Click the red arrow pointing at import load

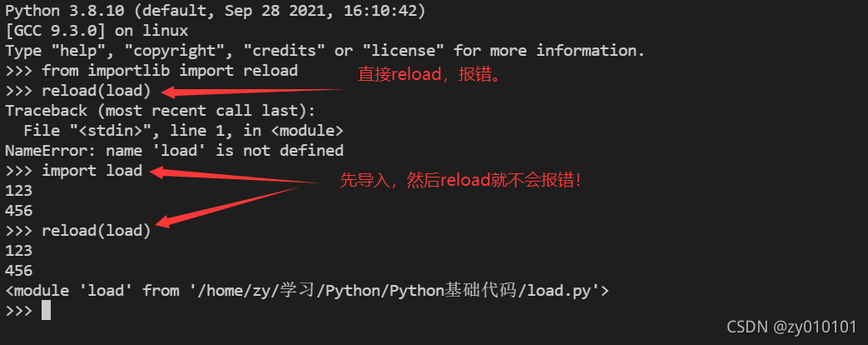point(241,175)
